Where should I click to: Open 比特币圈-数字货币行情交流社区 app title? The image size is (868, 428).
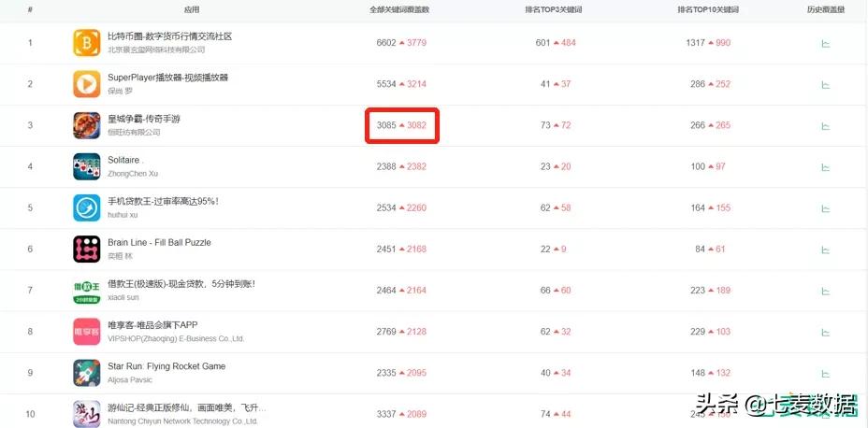click(170, 36)
